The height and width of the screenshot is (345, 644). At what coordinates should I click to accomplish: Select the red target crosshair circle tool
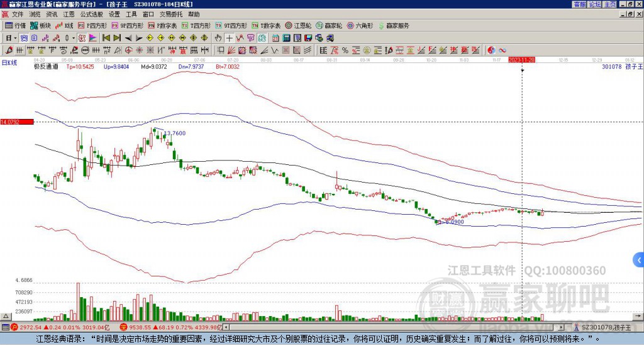tap(128, 50)
